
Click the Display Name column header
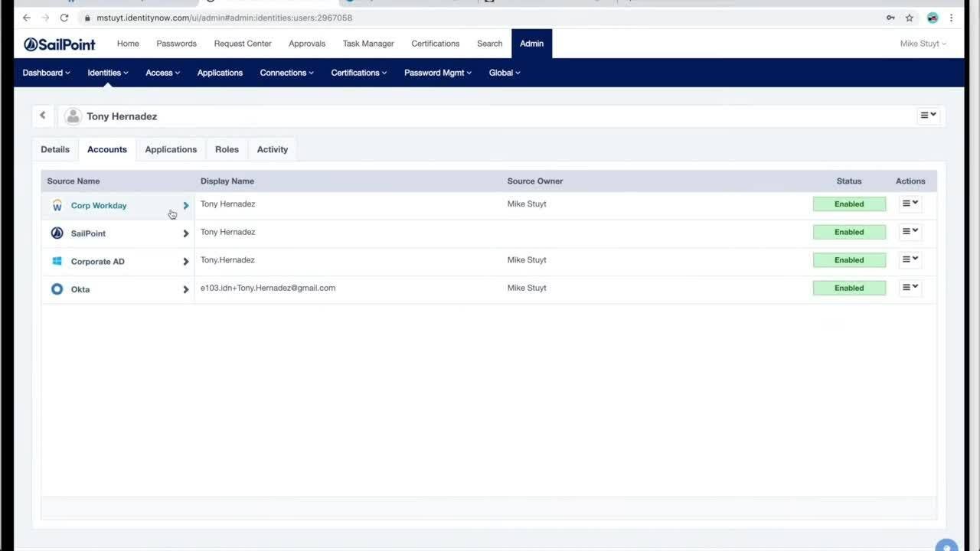point(227,181)
